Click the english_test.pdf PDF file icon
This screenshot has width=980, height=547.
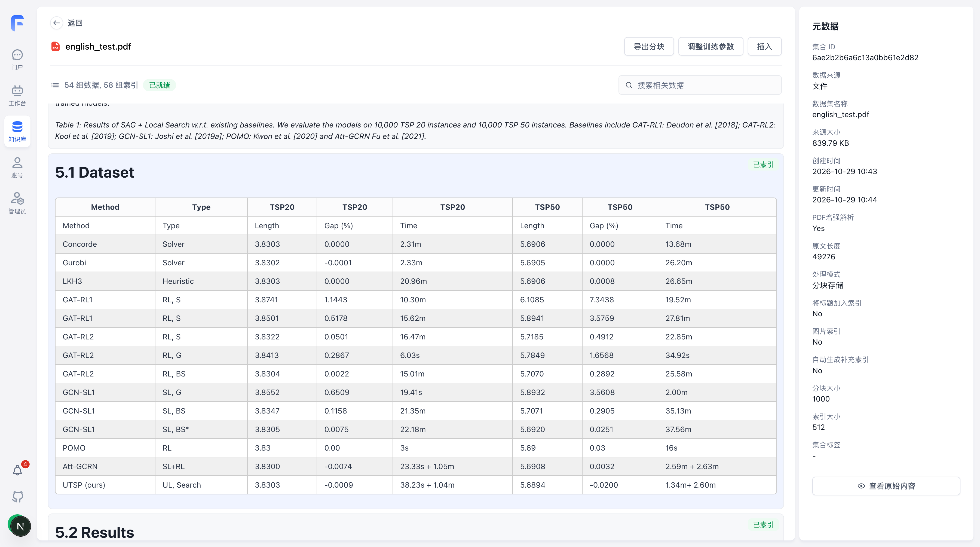(x=56, y=46)
